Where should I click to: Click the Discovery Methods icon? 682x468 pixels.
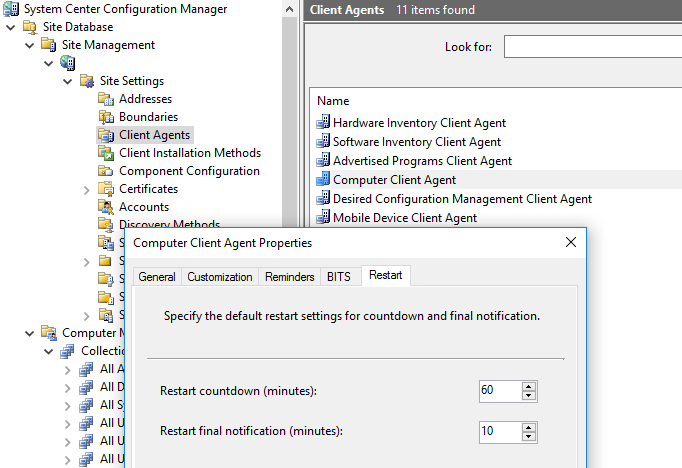[106, 224]
